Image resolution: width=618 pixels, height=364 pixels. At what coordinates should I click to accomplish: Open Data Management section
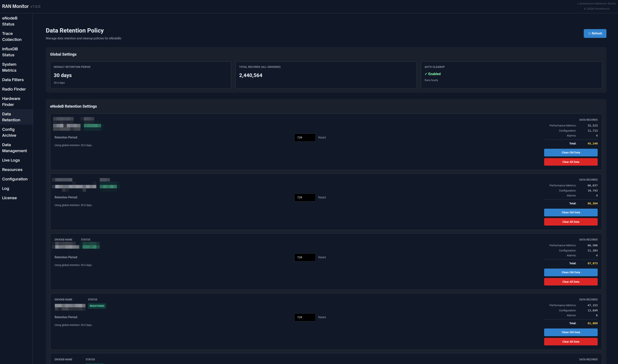14,148
